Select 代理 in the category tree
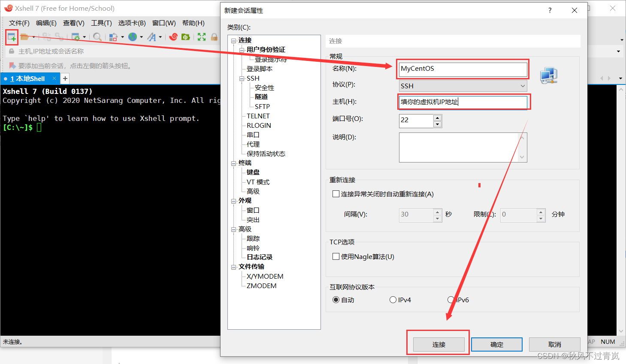626x364 pixels. (253, 144)
